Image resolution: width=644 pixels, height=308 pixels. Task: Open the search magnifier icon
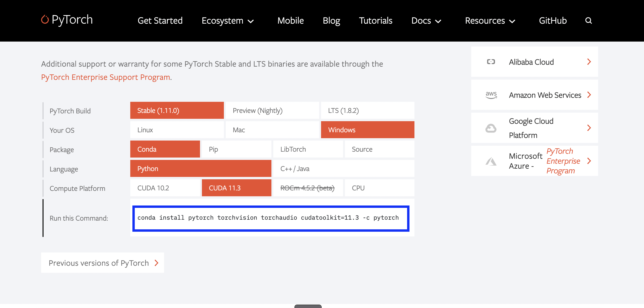coord(588,21)
